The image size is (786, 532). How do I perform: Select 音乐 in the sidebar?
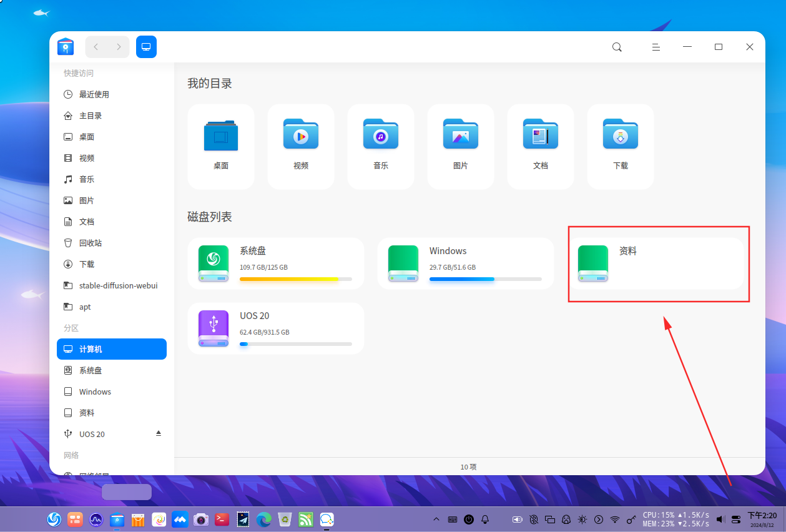click(x=112, y=179)
